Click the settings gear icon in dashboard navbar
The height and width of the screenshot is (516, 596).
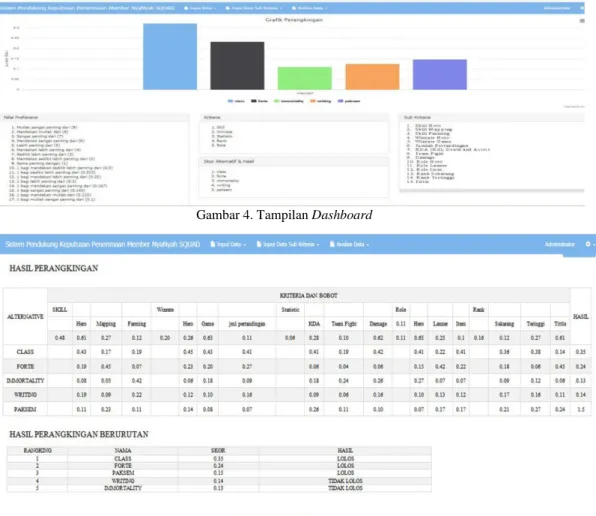pyautogui.click(x=582, y=8)
